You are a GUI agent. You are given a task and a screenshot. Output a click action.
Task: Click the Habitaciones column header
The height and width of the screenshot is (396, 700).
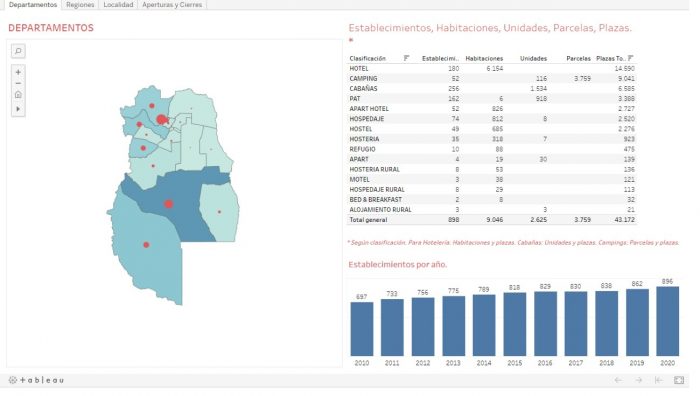coord(484,58)
